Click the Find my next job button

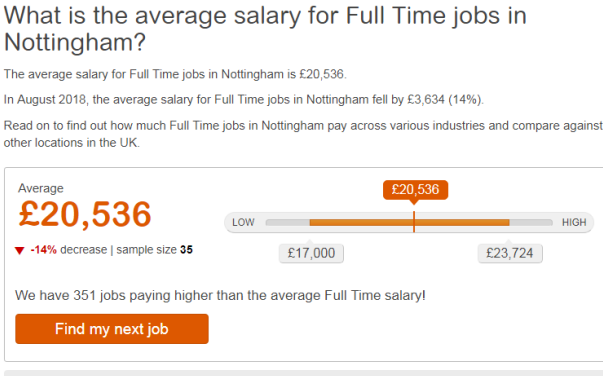click(112, 329)
